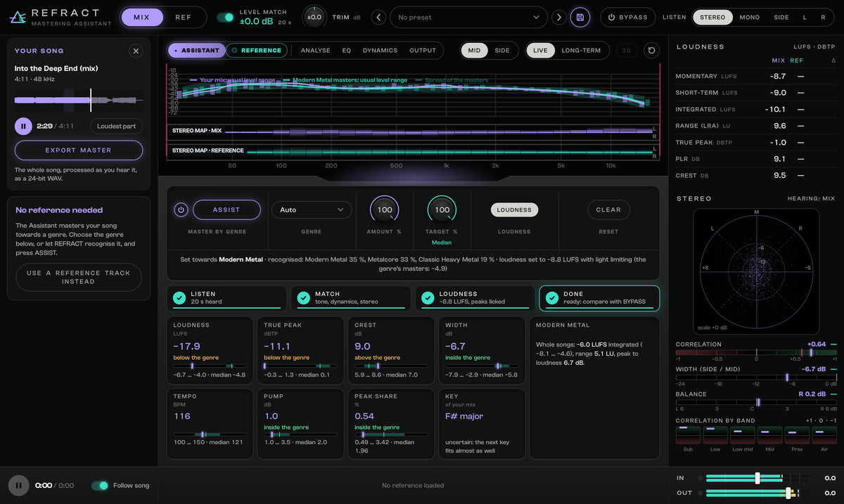Select the Low mid correlation band tile
Image resolution: width=844 pixels, height=504 pixels.
(743, 434)
